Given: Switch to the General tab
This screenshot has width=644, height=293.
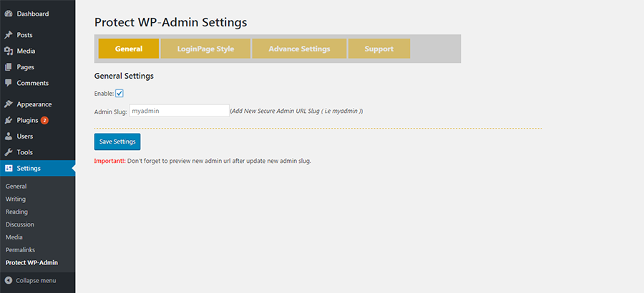Looking at the screenshot, I should (129, 49).
